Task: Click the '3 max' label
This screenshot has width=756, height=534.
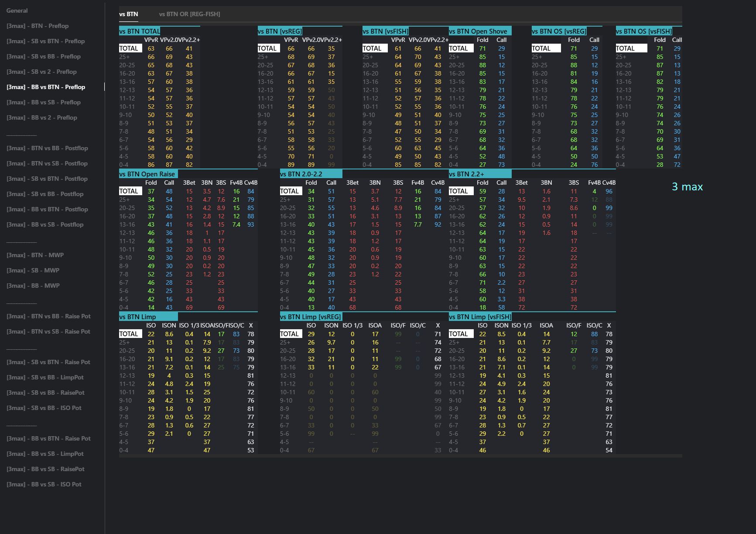Action: click(x=687, y=187)
